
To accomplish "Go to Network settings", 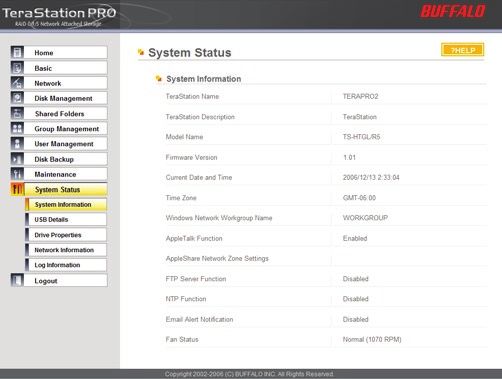I will tap(66, 83).
